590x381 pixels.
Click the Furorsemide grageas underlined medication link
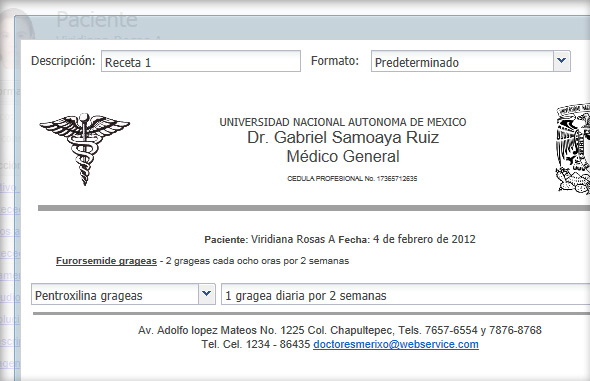coord(106,261)
